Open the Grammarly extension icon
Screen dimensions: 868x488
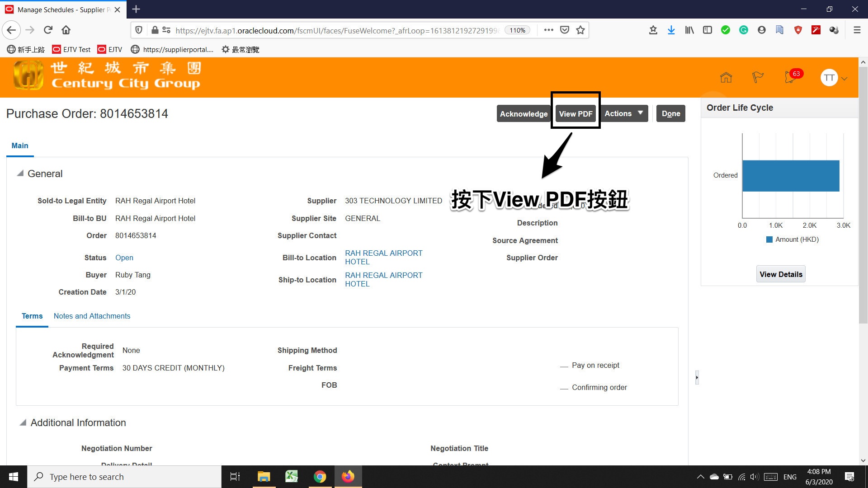click(x=744, y=30)
